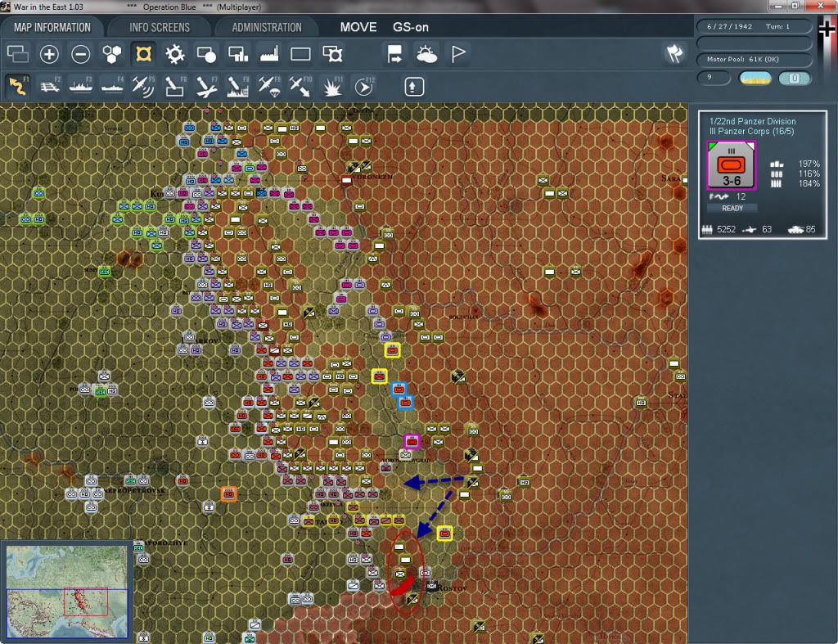Toggle the factory overlay icon
Image resolution: width=838 pixels, height=644 pixels.
(269, 54)
